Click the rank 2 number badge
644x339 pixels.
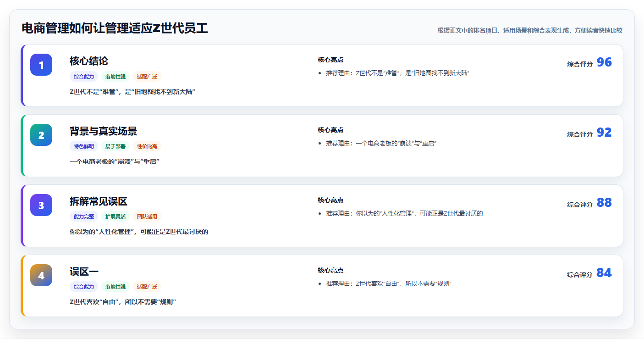(x=41, y=135)
